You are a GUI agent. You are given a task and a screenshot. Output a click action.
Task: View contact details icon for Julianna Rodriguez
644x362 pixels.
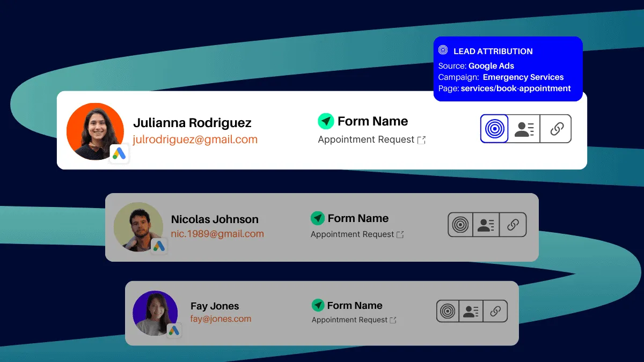[x=524, y=129]
